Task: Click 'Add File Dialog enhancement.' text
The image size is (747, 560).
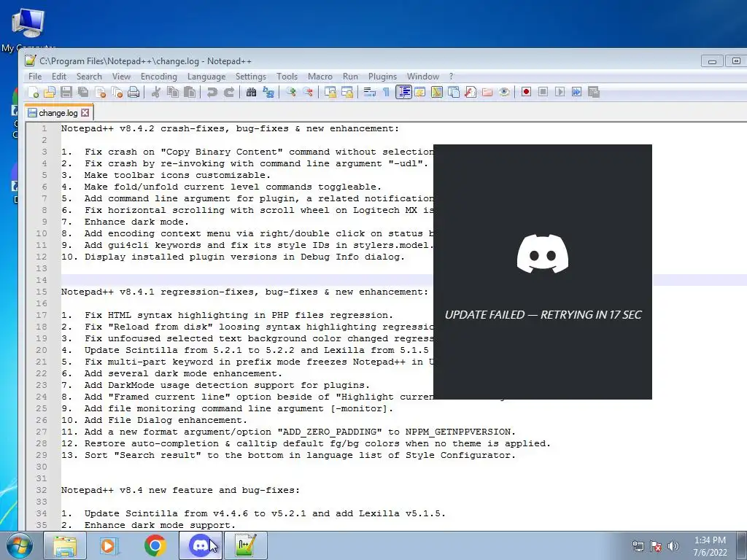Action: pyautogui.click(x=166, y=420)
